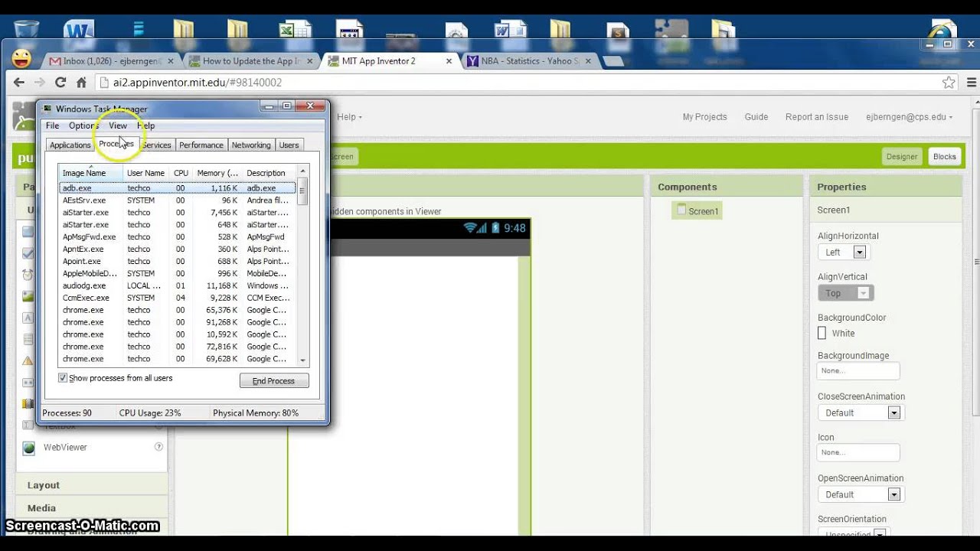Go back using the browser back arrow
Screen dimensions: 980x551
pos(20,82)
